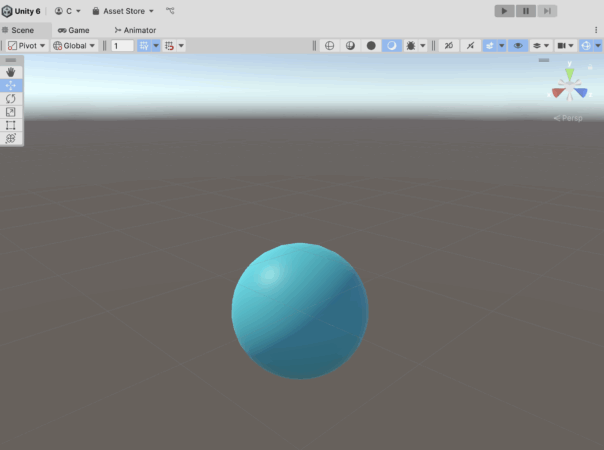Expand the debug draw mode dropdown arrow
The height and width of the screenshot is (450, 604).
(x=423, y=45)
